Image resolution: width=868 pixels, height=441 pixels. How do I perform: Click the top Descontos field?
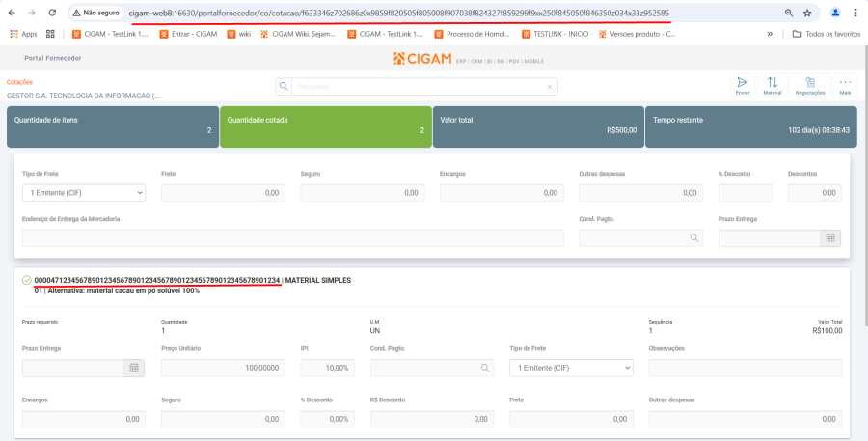point(815,193)
